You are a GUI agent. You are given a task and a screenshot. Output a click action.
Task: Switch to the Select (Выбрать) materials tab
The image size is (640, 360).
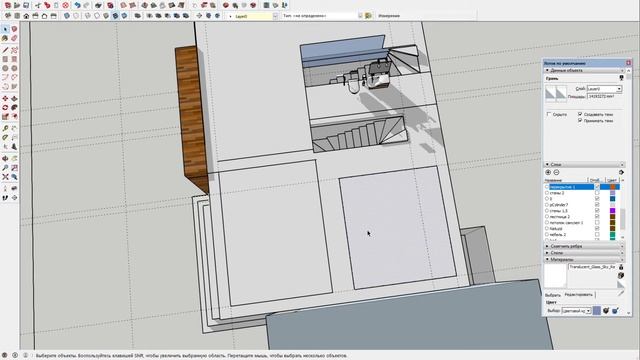click(553, 295)
